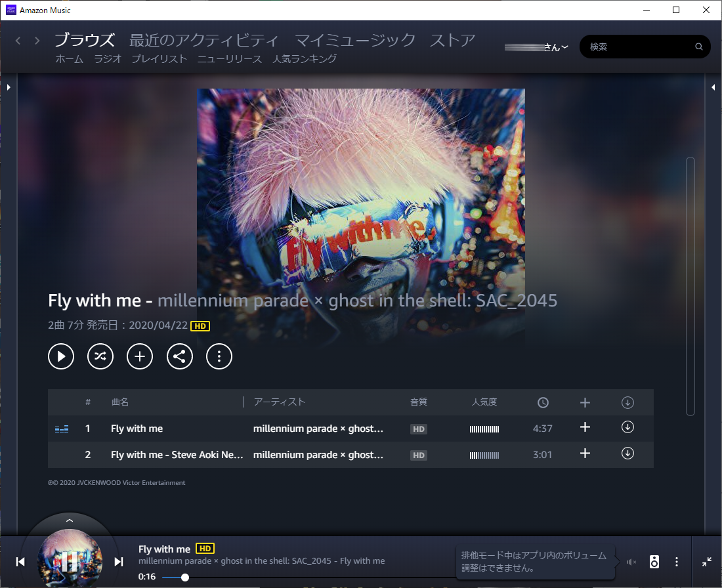Screen dimensions: 722x588
Task: Open the millennium parade artist link in title
Action: click(x=357, y=301)
